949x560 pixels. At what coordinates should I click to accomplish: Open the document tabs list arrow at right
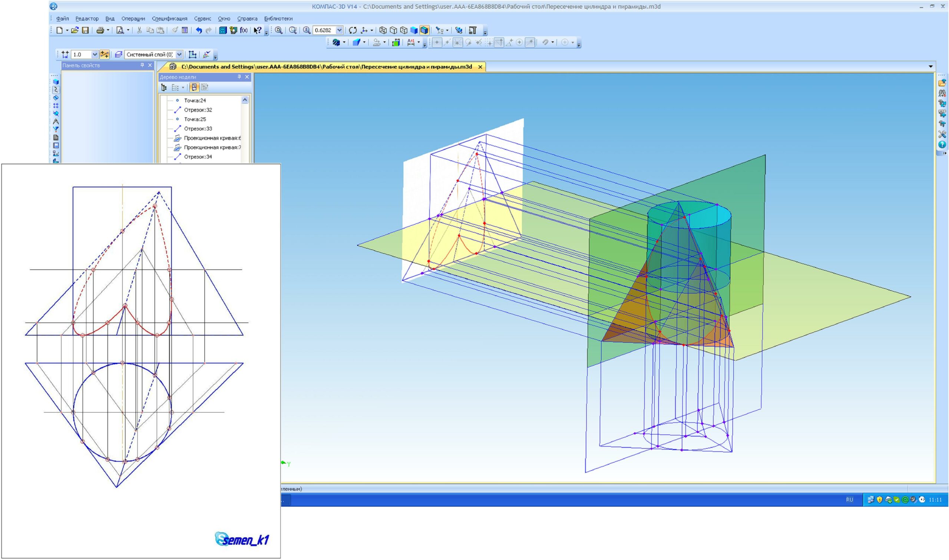point(931,66)
